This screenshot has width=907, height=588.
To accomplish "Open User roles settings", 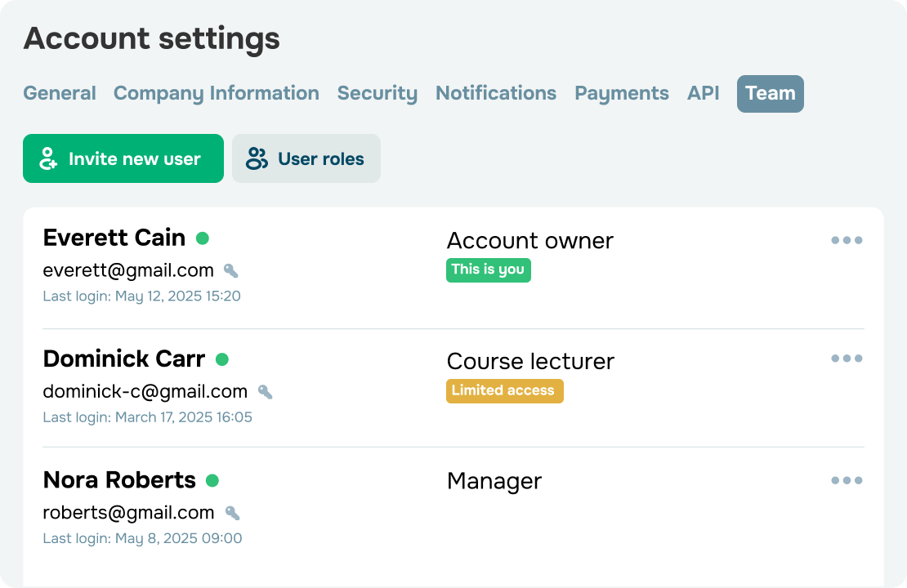I will coord(306,158).
